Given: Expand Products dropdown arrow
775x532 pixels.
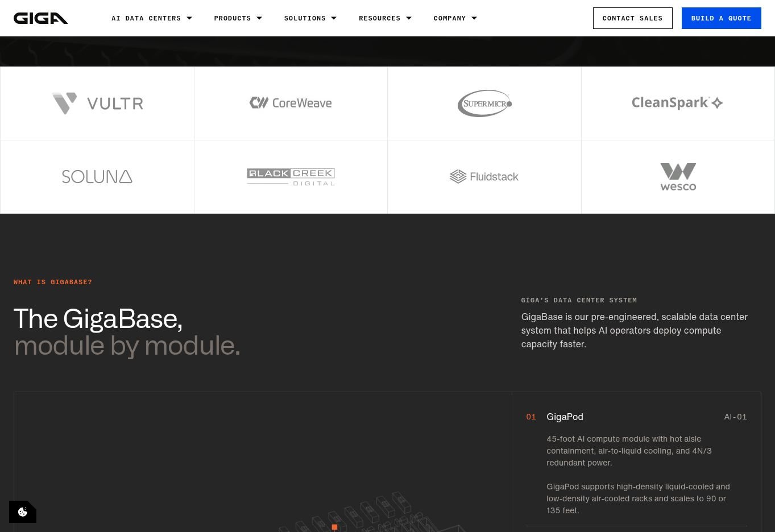Looking at the screenshot, I should coord(259,18).
